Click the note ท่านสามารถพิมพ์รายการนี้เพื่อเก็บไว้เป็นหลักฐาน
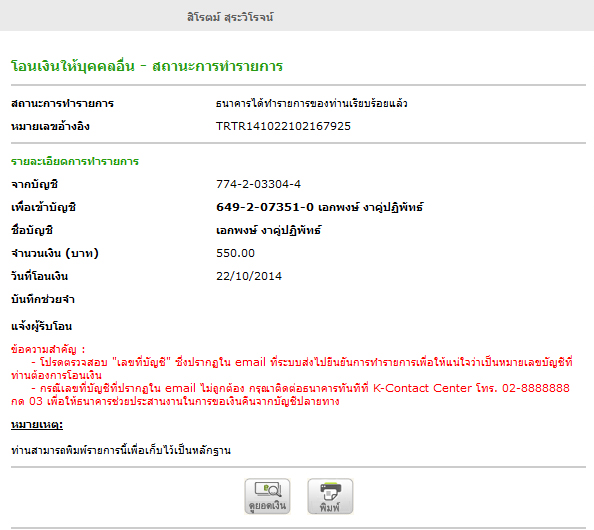This screenshot has width=594, height=530. tap(121, 450)
